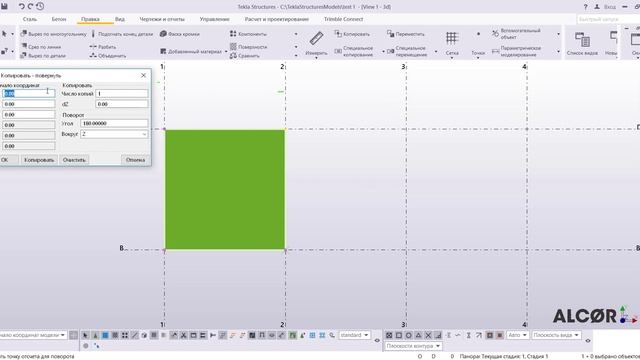Select the green slab in model view
Image resolution: width=640 pixels, height=360 pixels.
pos(225,189)
